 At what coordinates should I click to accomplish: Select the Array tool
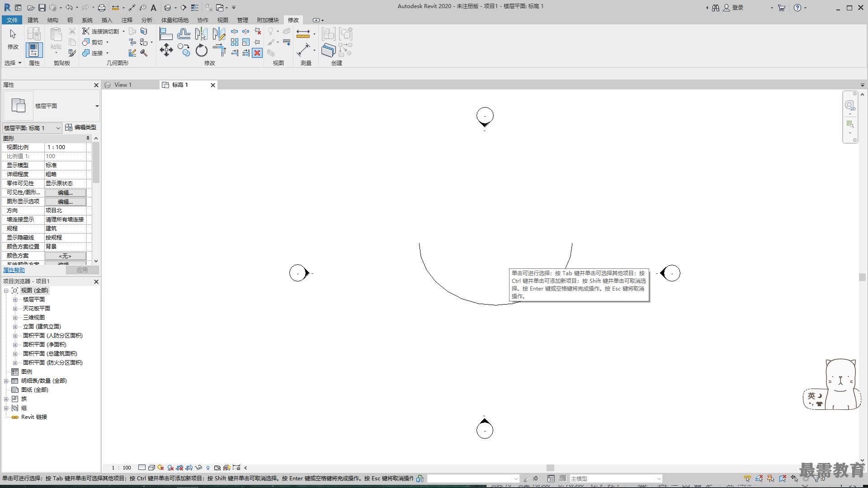(x=235, y=42)
